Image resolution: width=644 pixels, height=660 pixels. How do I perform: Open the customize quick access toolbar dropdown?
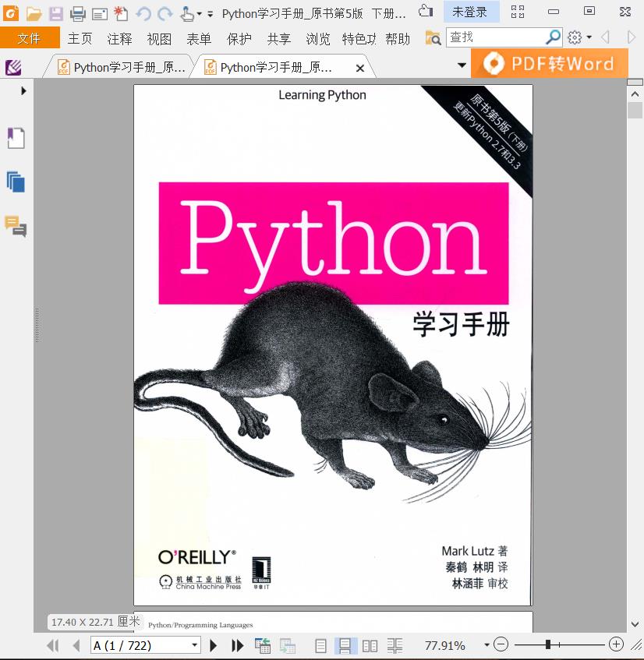[211, 14]
